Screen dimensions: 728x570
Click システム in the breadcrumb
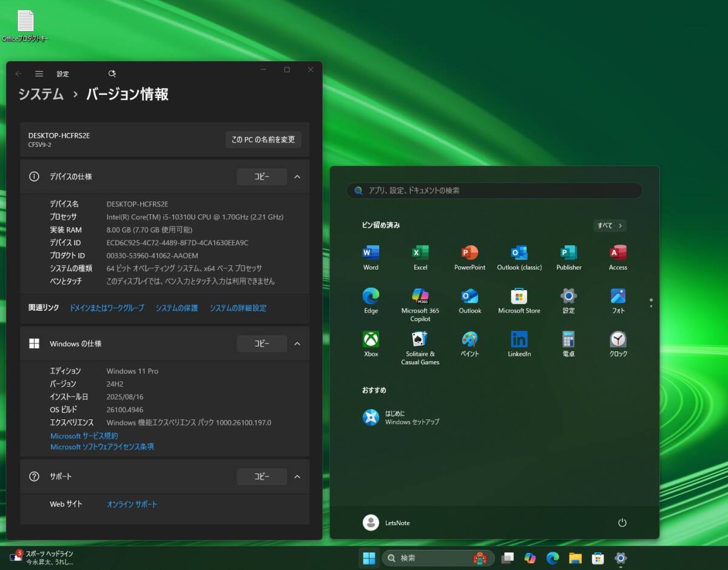pos(41,94)
